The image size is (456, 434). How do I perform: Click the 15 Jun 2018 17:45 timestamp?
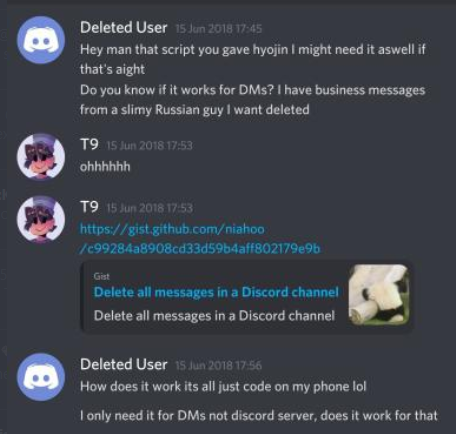point(218,29)
